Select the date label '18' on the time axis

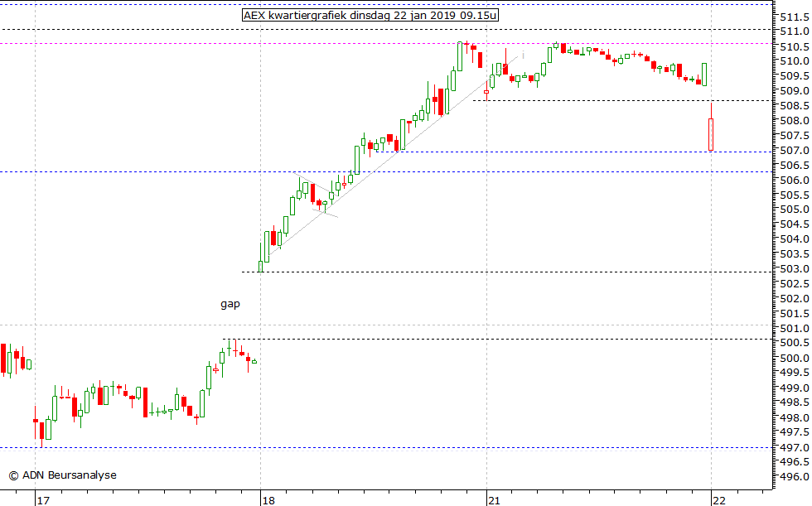268,500
